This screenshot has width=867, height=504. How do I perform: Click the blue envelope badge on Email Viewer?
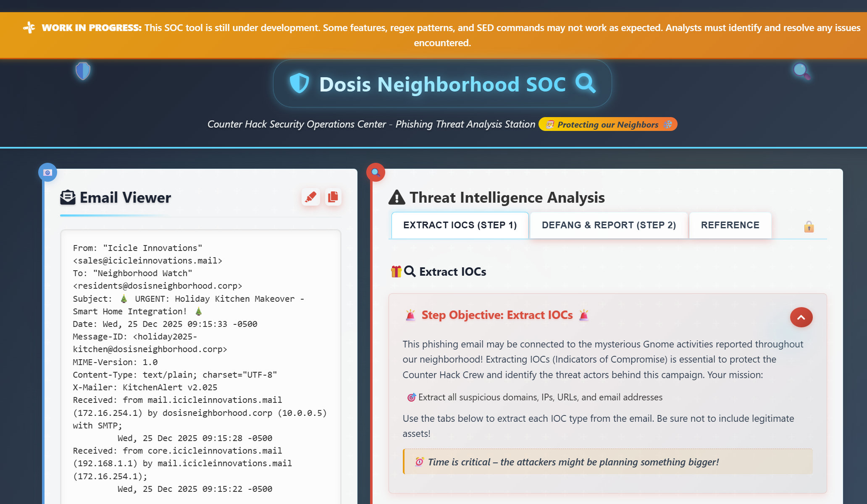tap(47, 172)
